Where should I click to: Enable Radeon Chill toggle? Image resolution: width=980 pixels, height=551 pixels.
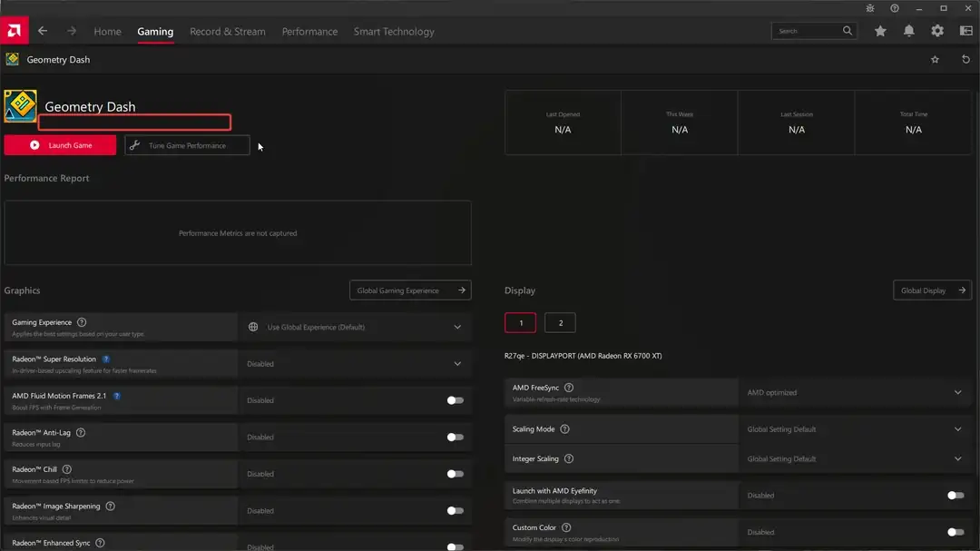click(455, 474)
